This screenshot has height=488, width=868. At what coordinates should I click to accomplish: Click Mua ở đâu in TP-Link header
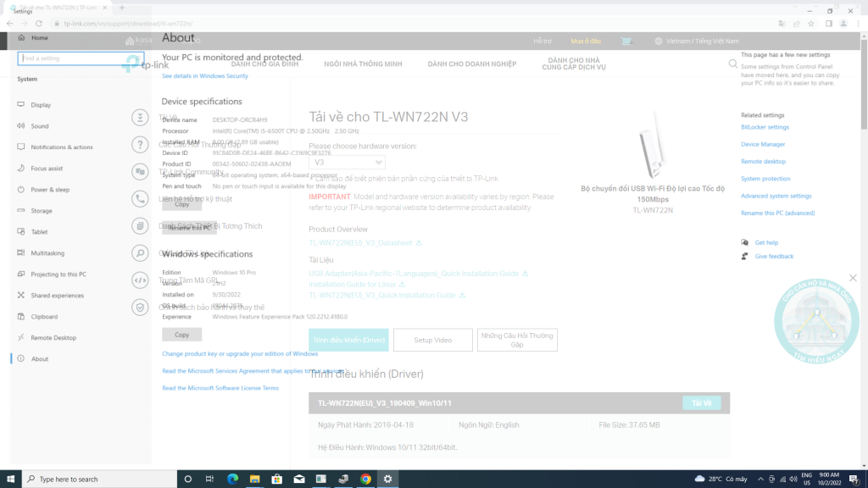[x=586, y=41]
